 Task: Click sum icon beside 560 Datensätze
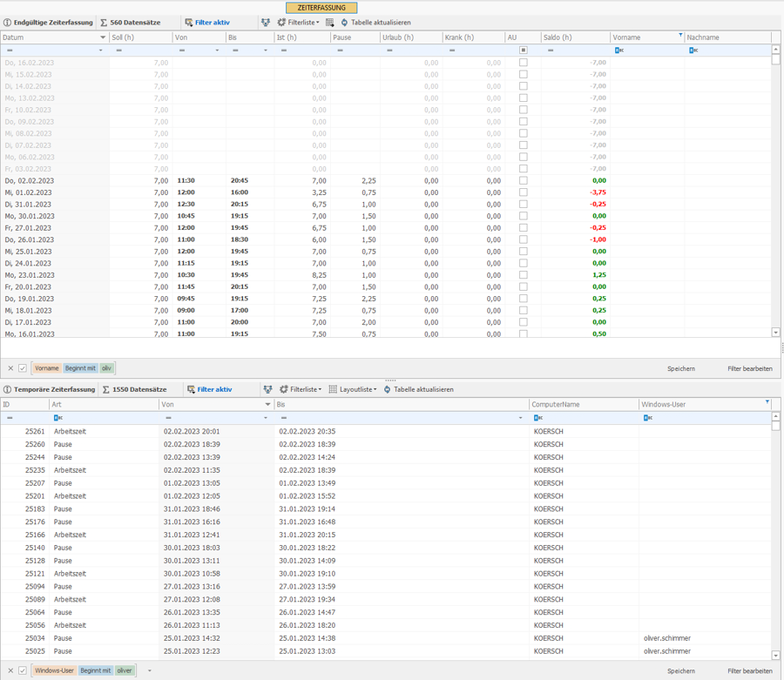click(104, 23)
